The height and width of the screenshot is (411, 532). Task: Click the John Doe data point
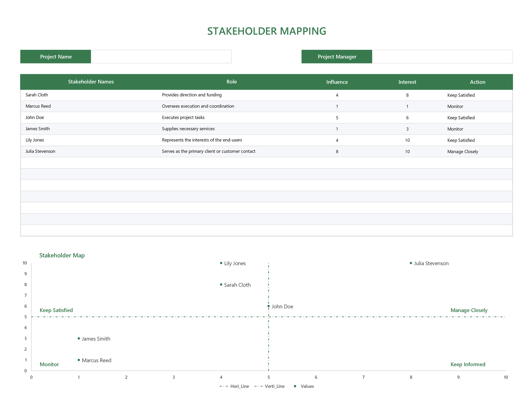pyautogui.click(x=268, y=306)
